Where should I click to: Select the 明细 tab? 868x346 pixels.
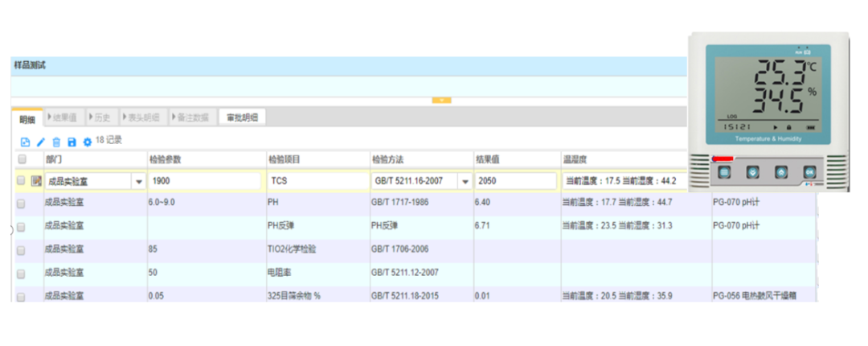(x=27, y=119)
